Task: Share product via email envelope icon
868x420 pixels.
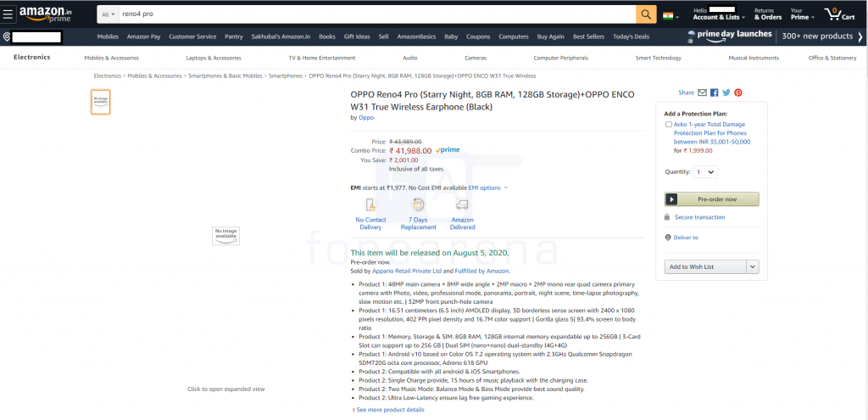Action: (702, 92)
